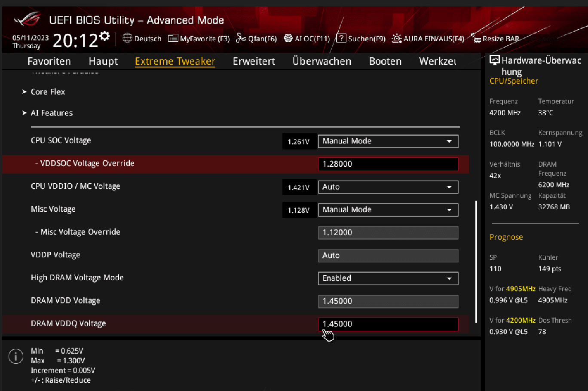Toggle AURA EIN/AUS(F4)
This screenshot has height=391, width=588.
428,39
